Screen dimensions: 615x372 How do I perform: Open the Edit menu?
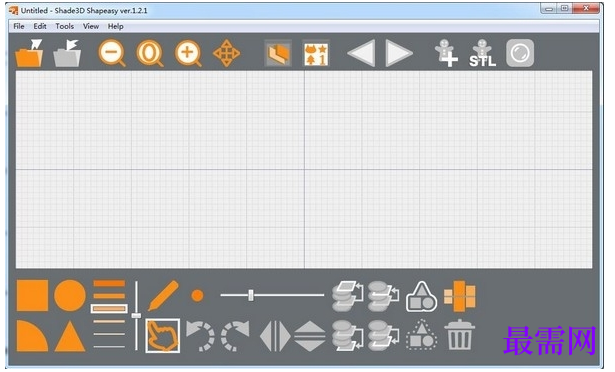40,26
